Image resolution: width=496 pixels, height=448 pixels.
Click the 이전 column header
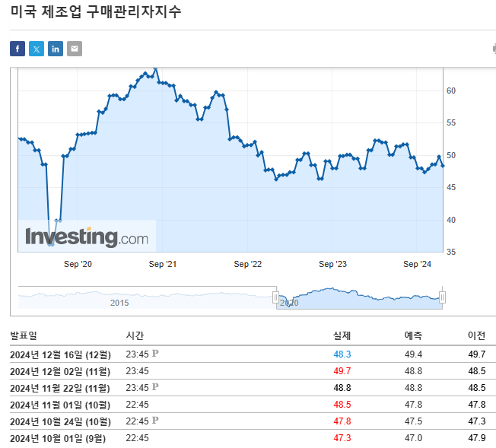(476, 335)
